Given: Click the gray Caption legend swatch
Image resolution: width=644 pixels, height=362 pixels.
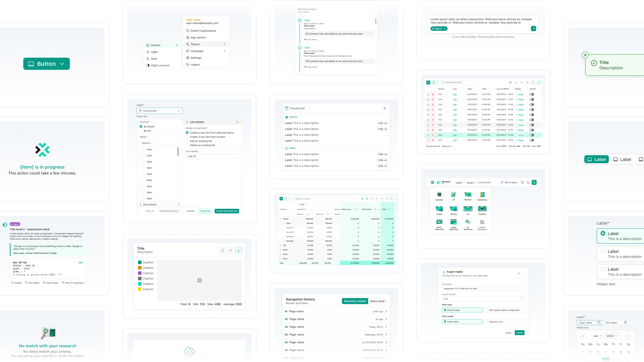Looking at the screenshot, I should [140, 279].
